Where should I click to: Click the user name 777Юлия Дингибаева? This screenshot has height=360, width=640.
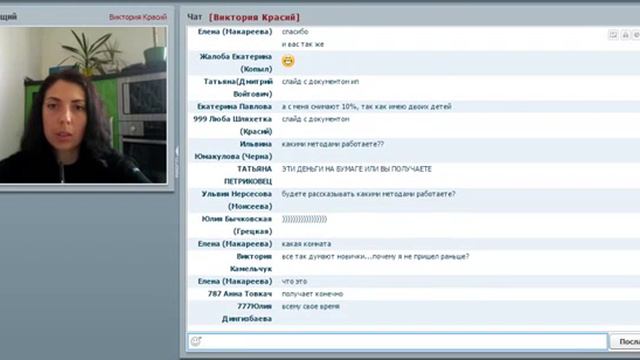tap(247, 312)
